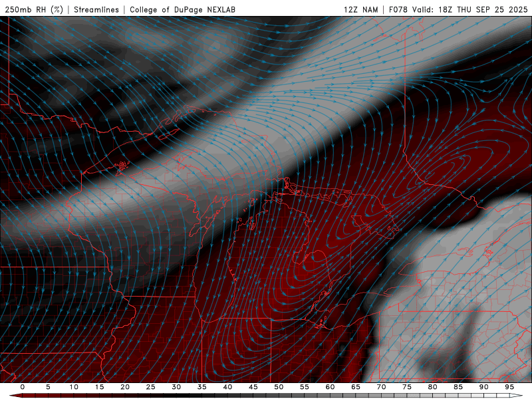Click the colorbar tick label "85"

click(x=458, y=387)
